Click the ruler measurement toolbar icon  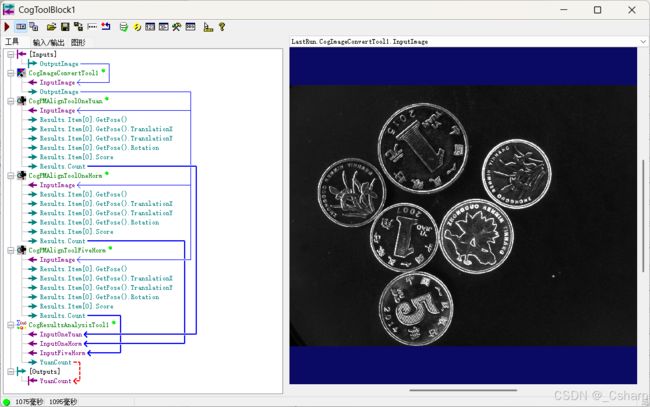(x=208, y=27)
